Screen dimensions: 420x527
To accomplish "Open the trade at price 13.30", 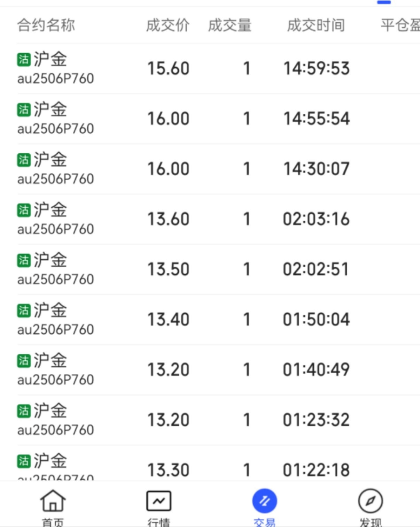I will [218, 464].
